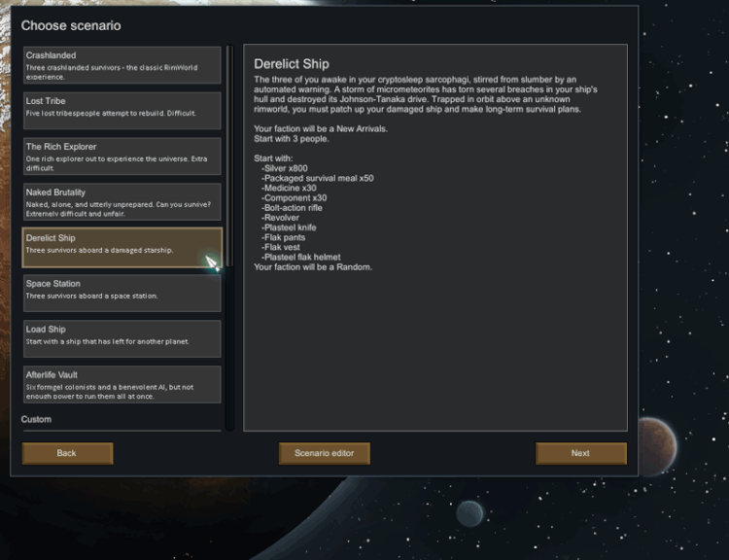Click the Silver x800 start item line
This screenshot has height=560, width=729.
[x=285, y=168]
